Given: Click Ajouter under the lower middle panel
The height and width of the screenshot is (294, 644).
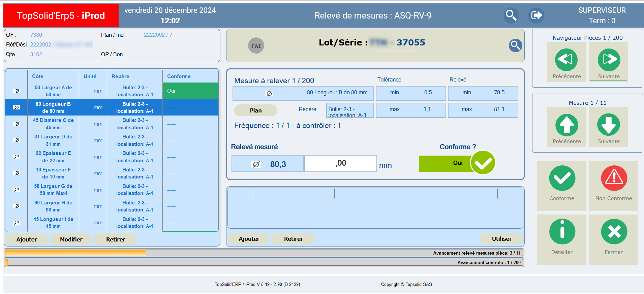Looking at the screenshot, I should tap(249, 239).
